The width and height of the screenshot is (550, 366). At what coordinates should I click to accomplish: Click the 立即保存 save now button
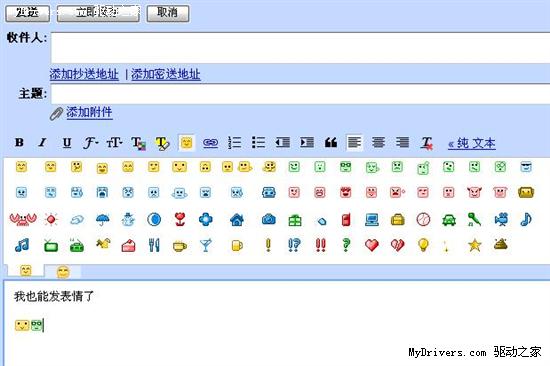pos(98,13)
